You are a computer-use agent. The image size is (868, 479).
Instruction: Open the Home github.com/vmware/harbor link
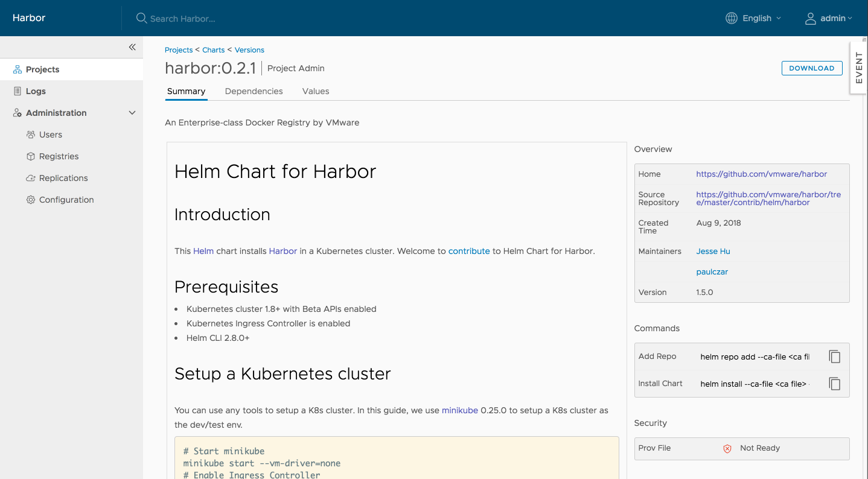pos(761,174)
